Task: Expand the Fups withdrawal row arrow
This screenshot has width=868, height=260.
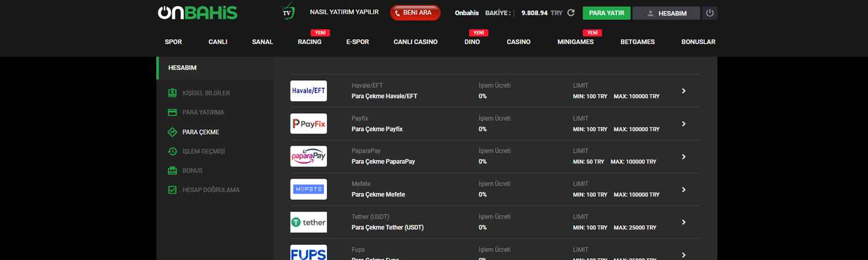Action: pos(683,255)
